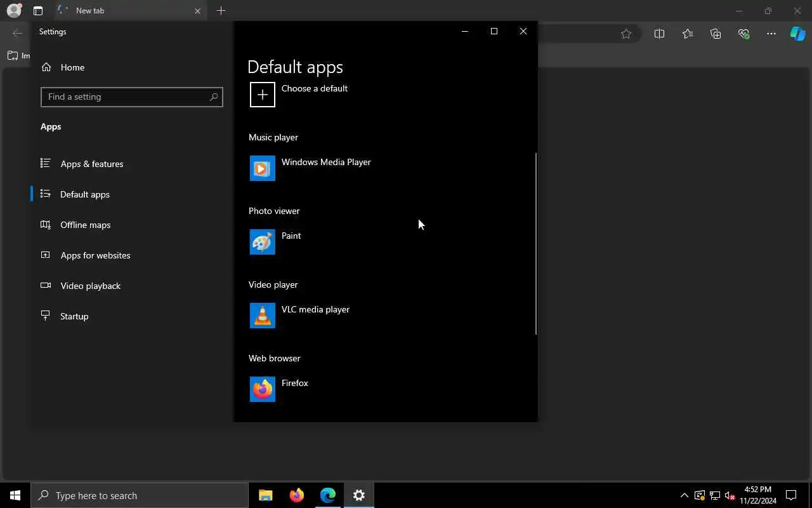Click the Default apps sidebar icon
The image size is (812, 508).
click(x=45, y=194)
